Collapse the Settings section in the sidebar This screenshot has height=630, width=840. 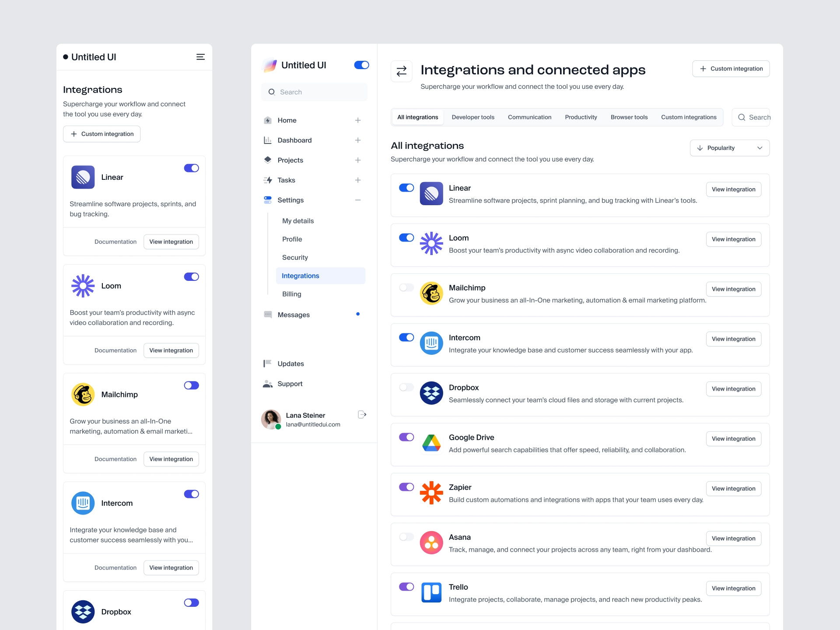point(358,200)
